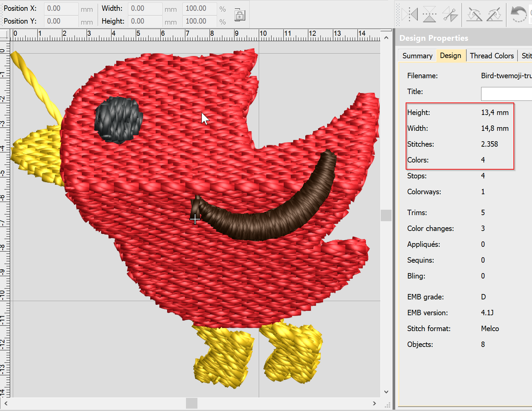Viewport: 532px width, 411px height.
Task: Click the horizontal scrollbar thumb
Action: [x=192, y=403]
